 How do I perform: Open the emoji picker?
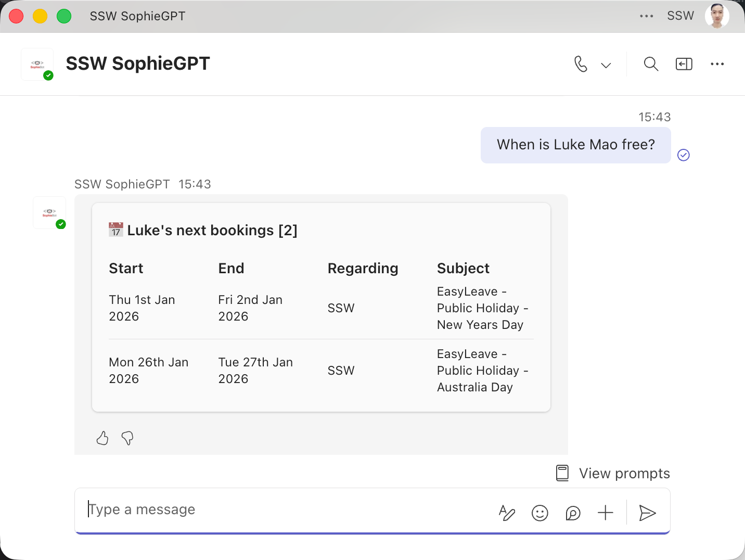(x=540, y=513)
